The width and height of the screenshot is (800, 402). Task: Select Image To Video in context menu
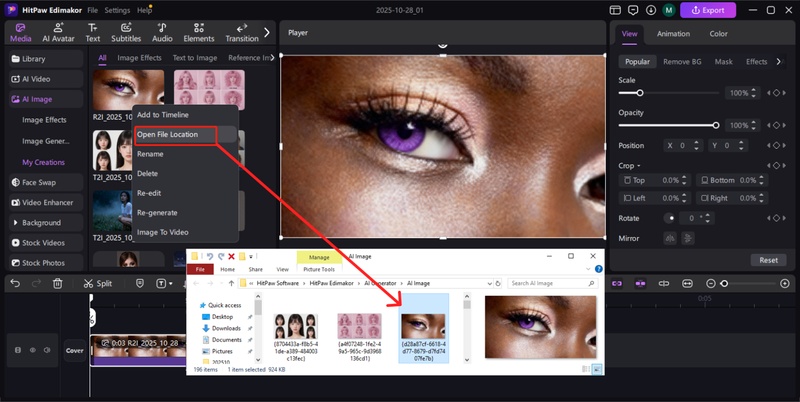tap(163, 232)
